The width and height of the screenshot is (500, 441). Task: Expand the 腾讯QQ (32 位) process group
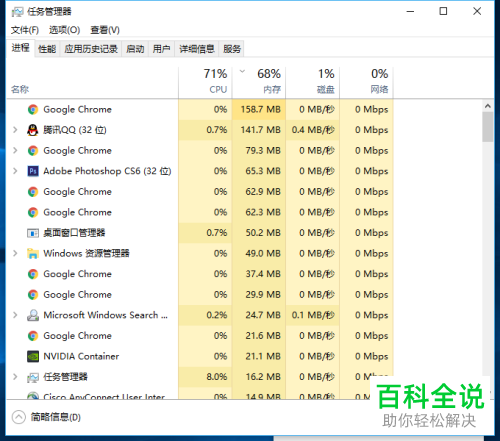click(x=15, y=130)
